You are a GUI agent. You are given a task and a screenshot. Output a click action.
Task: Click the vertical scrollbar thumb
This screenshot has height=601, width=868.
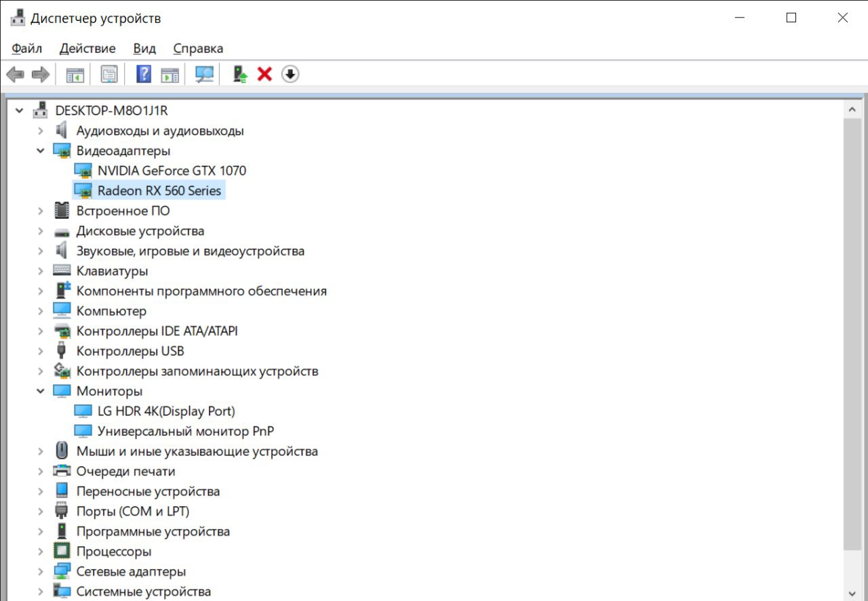pos(851,333)
